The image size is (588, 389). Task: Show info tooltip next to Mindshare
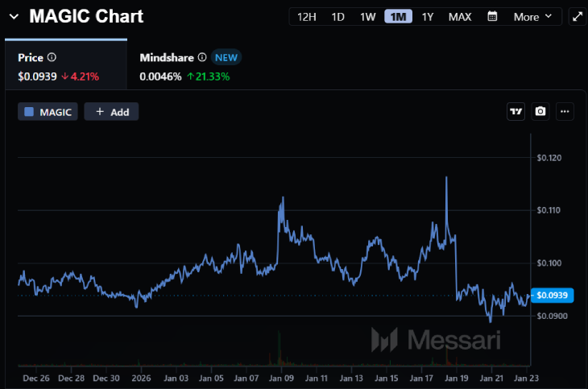click(202, 58)
